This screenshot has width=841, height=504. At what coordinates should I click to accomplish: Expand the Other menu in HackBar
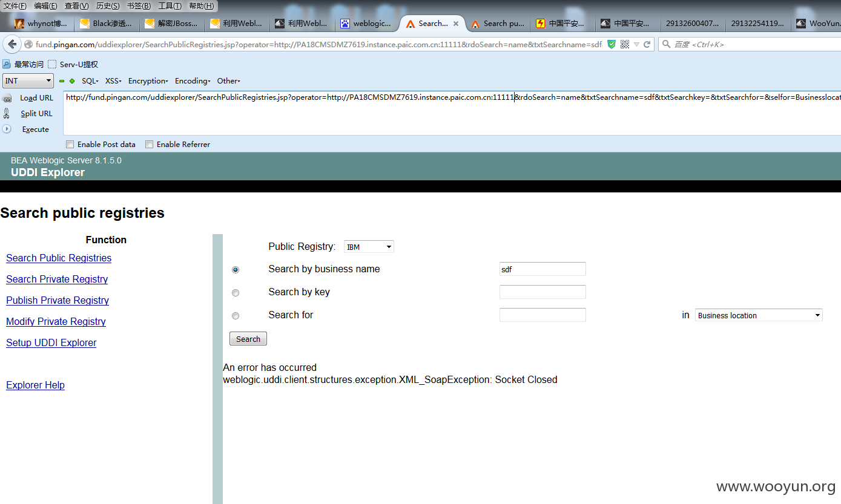229,81
